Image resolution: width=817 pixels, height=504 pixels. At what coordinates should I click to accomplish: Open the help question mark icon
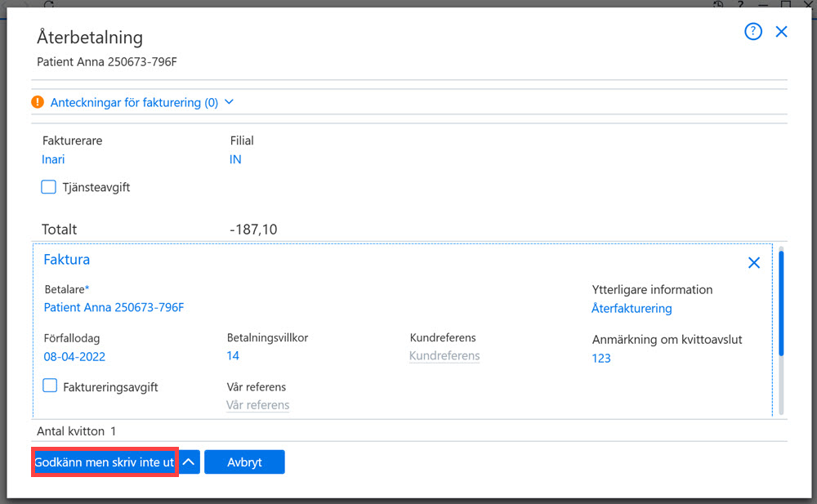click(x=753, y=32)
